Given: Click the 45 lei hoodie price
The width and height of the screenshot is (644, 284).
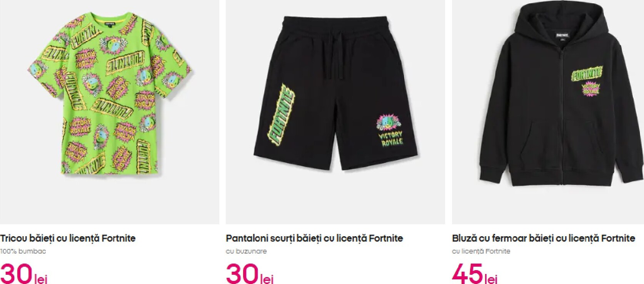Looking at the screenshot, I should point(475,273).
